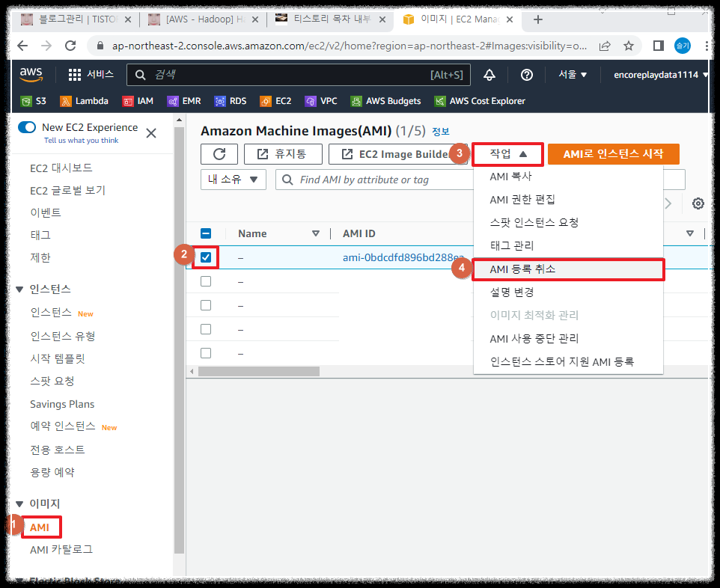
Task: Collapse the 인스턴스 sidebar section
Action: pyautogui.click(x=19, y=290)
